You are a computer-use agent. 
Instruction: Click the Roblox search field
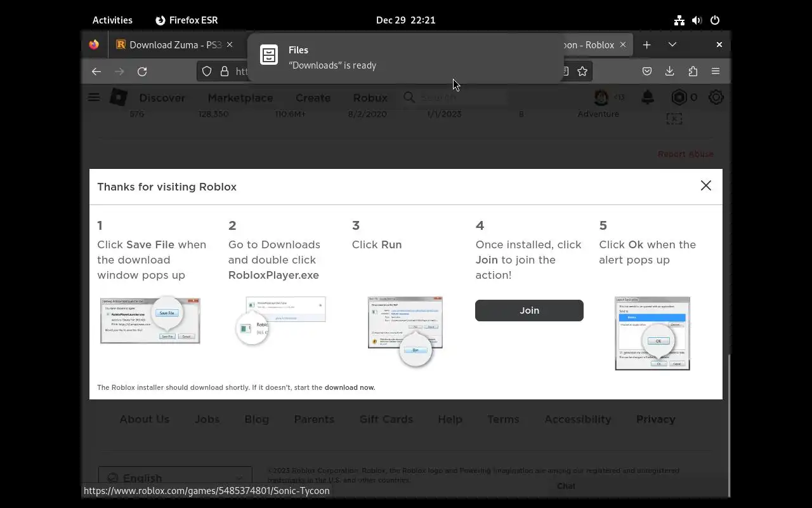tap(454, 97)
